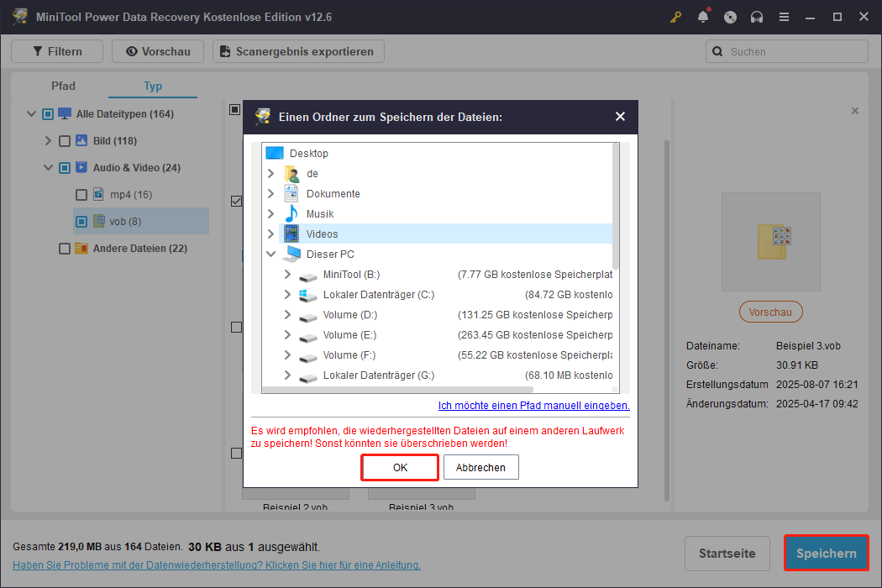Collapse the Dieser PC node
The height and width of the screenshot is (588, 882).
(x=270, y=254)
